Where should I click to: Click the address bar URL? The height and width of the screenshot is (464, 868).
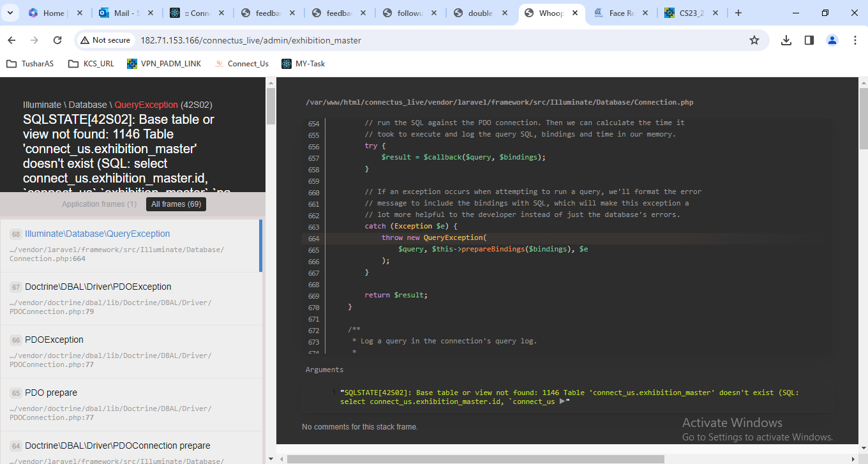pos(251,40)
